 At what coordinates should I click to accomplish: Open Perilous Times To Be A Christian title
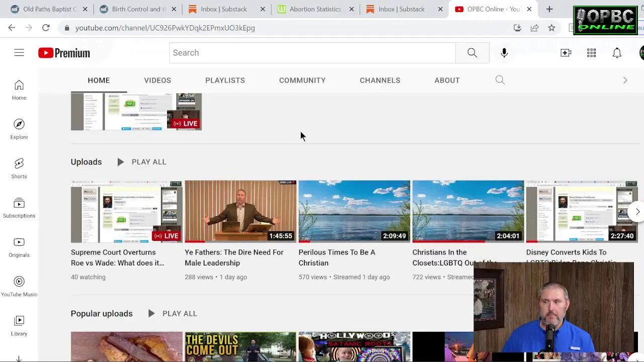pos(337,257)
